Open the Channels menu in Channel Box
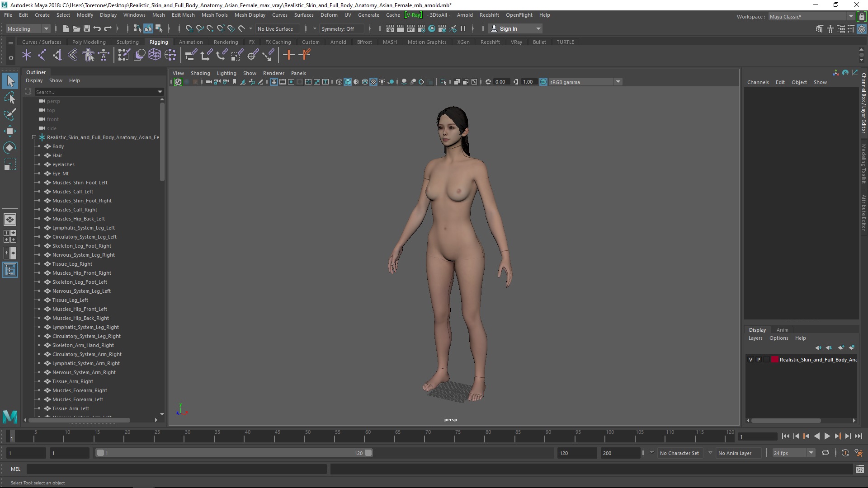 758,82
